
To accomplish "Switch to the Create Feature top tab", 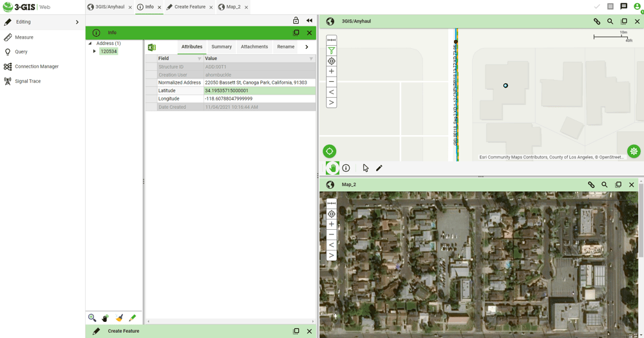I will [190, 7].
